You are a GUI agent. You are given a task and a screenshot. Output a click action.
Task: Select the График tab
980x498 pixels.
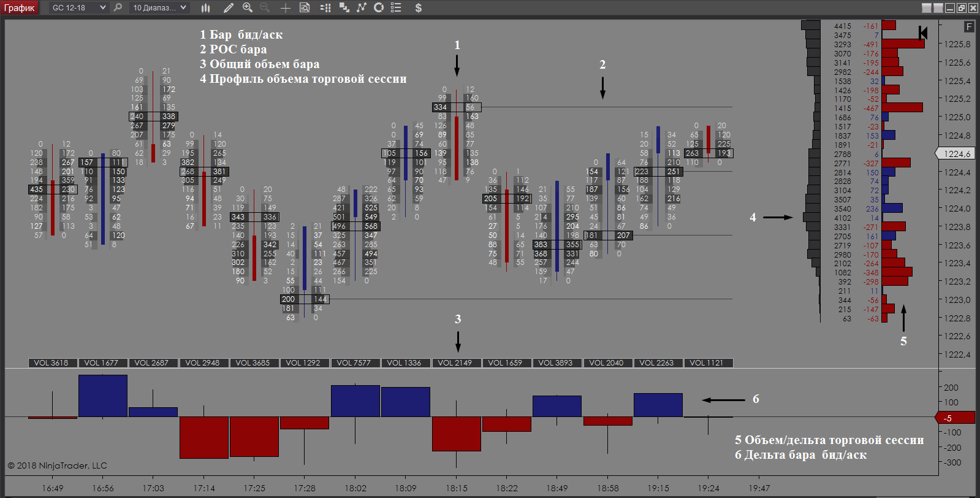pos(20,7)
